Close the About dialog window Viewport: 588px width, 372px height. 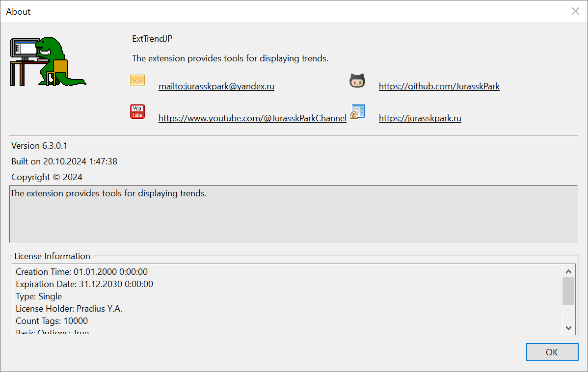(575, 11)
